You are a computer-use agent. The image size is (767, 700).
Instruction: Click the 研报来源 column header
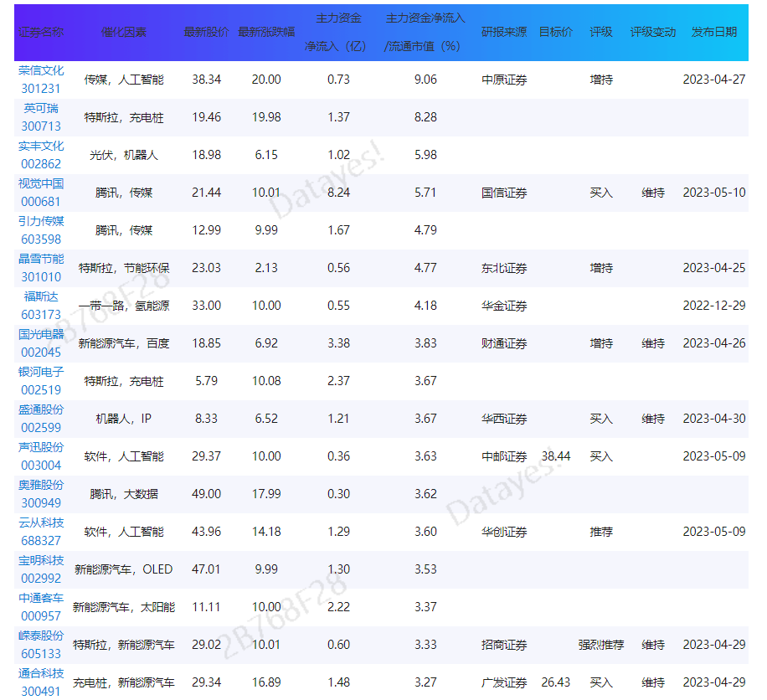click(x=504, y=32)
